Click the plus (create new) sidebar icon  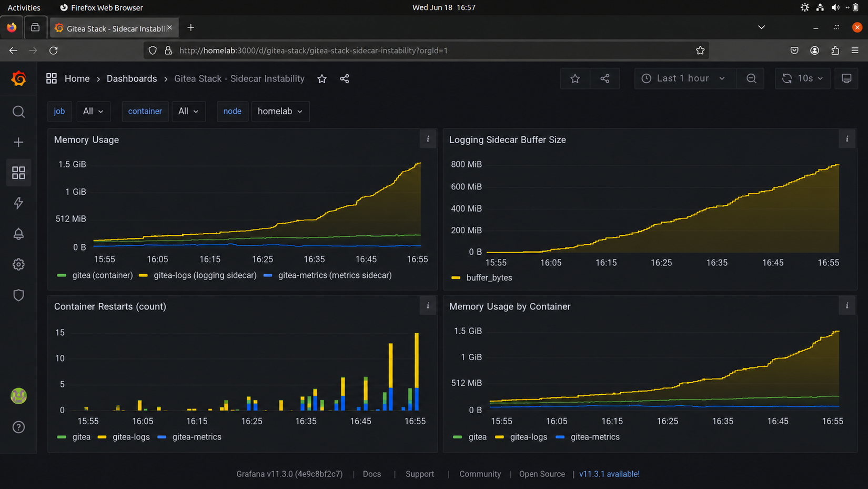pyautogui.click(x=18, y=142)
